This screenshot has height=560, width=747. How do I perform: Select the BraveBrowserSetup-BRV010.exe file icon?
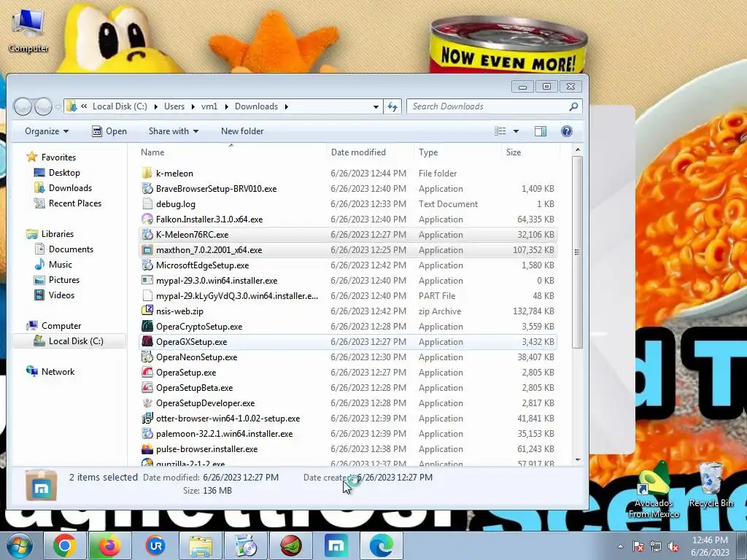click(x=147, y=189)
